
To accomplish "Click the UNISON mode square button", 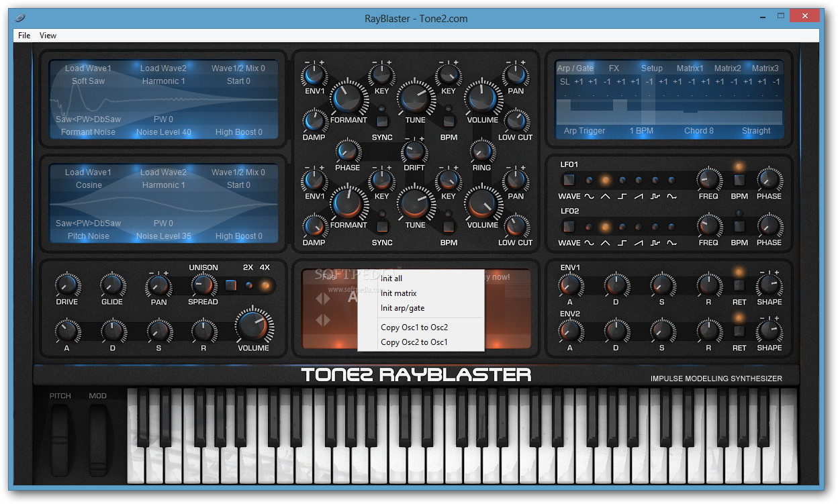I will click(x=231, y=285).
